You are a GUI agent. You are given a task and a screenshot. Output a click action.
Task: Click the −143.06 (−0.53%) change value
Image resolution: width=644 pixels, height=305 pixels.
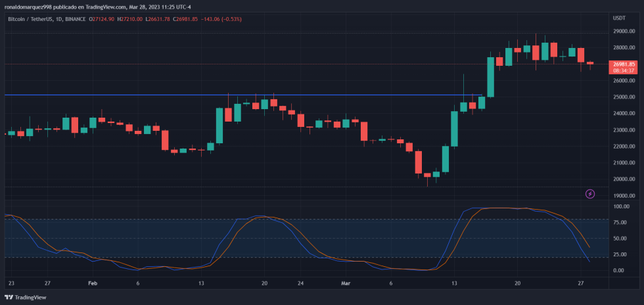pyautogui.click(x=218, y=19)
